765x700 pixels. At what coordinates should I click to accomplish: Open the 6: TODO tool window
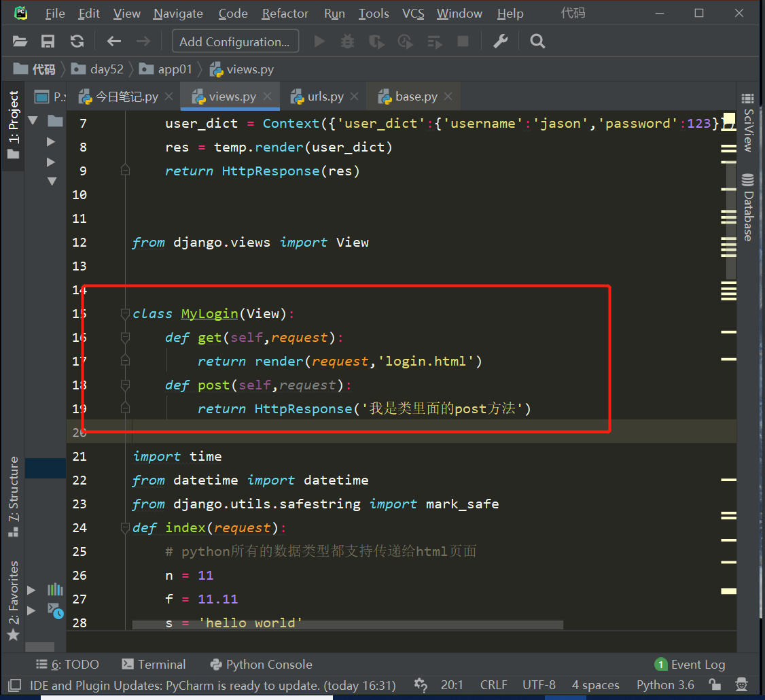click(67, 665)
